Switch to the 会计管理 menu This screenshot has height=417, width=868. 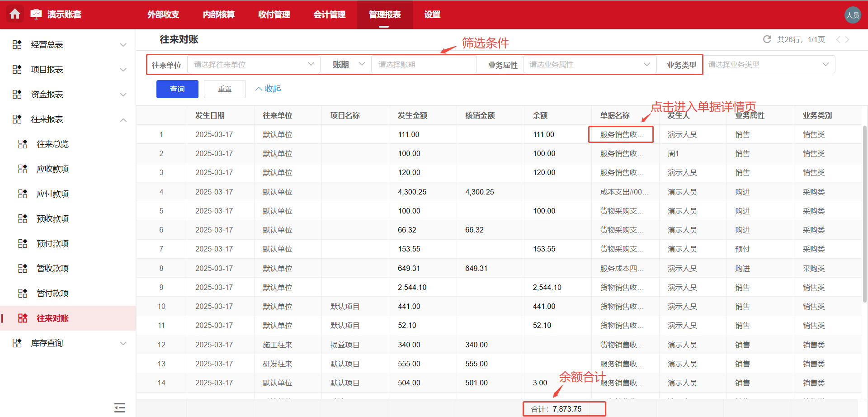[330, 14]
